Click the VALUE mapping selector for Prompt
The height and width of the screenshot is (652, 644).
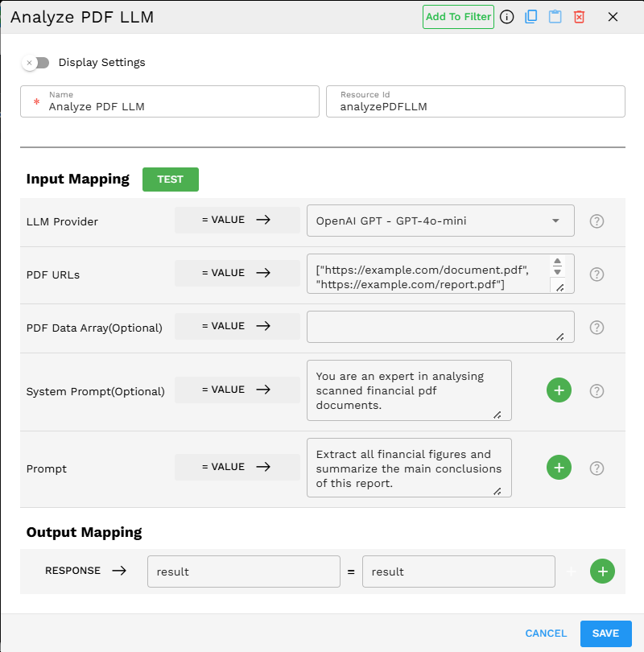[237, 467]
